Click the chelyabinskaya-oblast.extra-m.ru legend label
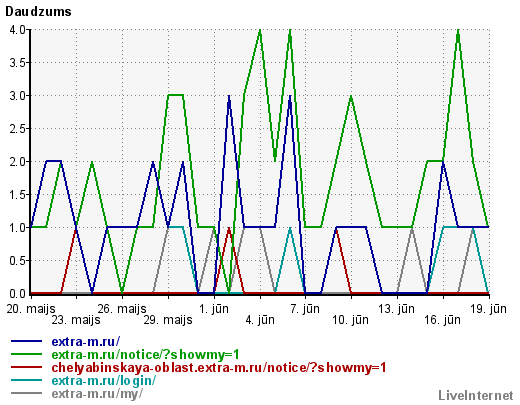 coord(219,368)
